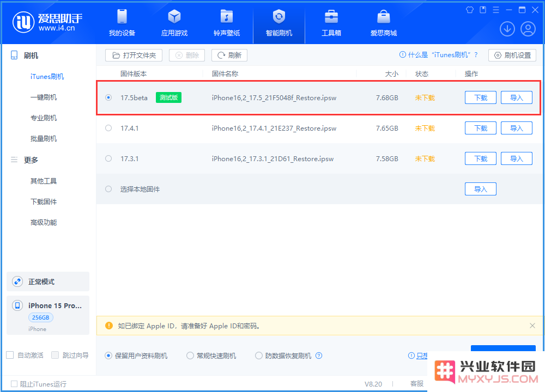Image resolution: width=545 pixels, height=392 pixels.
Task: Click the title bar menu list icon
Action: pos(496,10)
